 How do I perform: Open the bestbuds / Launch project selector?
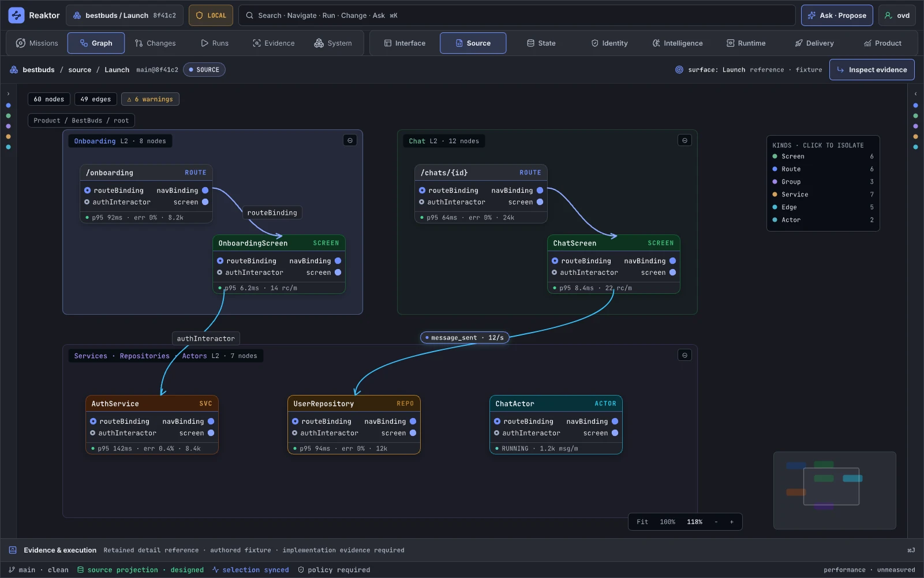coord(125,16)
